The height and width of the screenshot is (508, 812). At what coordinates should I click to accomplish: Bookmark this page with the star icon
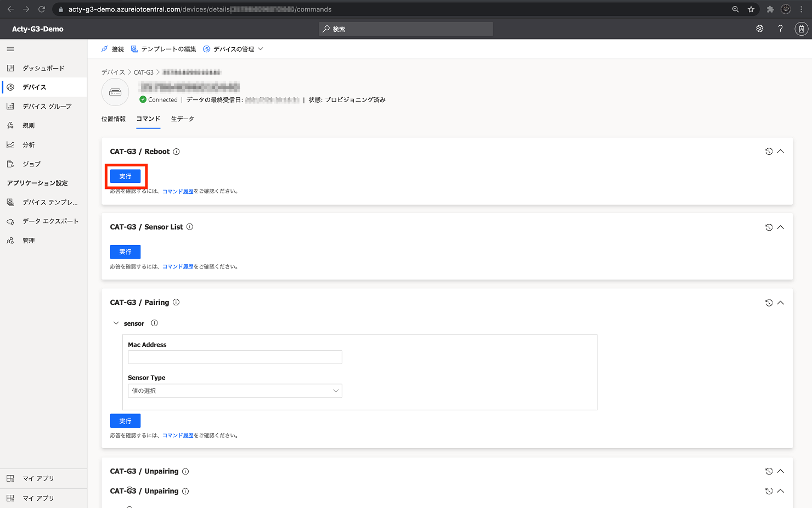(751, 9)
